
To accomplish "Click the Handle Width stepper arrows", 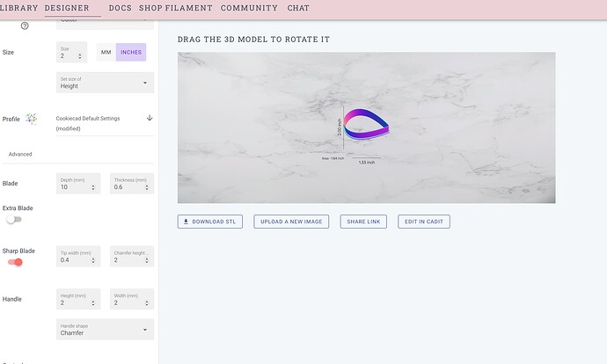I will pyautogui.click(x=147, y=303).
